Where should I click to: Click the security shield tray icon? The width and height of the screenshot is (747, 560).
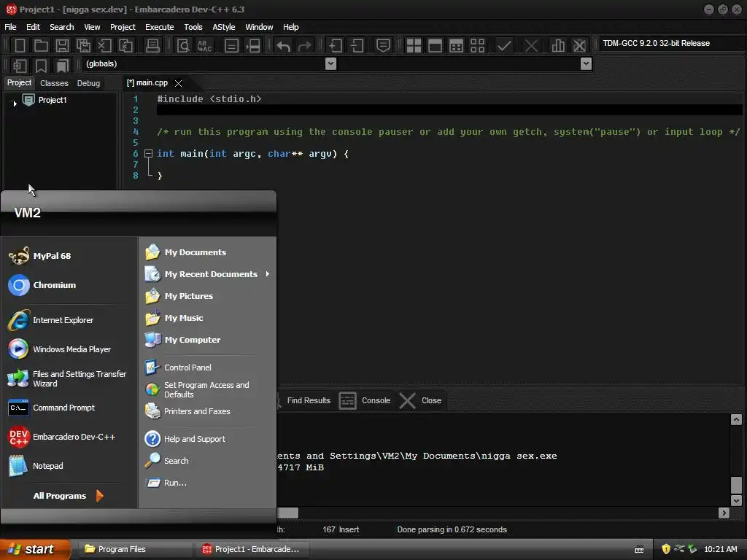[x=666, y=549]
